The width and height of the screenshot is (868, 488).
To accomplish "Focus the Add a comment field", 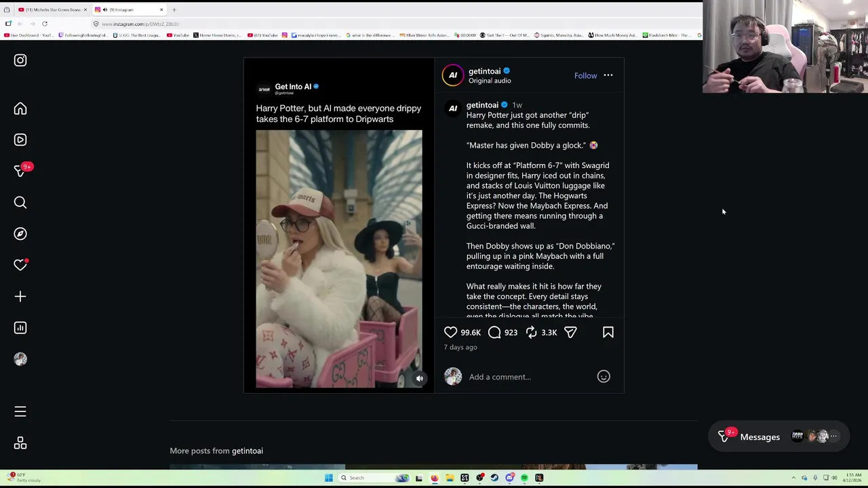I will pyautogui.click(x=529, y=377).
